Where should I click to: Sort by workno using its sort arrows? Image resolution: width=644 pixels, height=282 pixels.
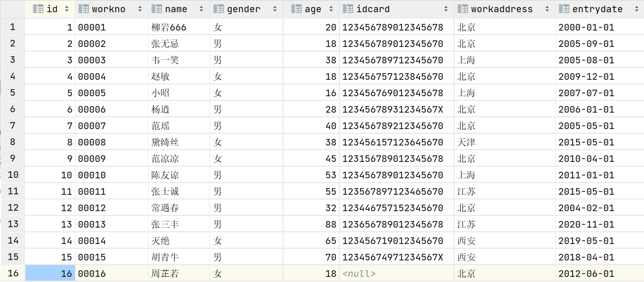(140, 9)
